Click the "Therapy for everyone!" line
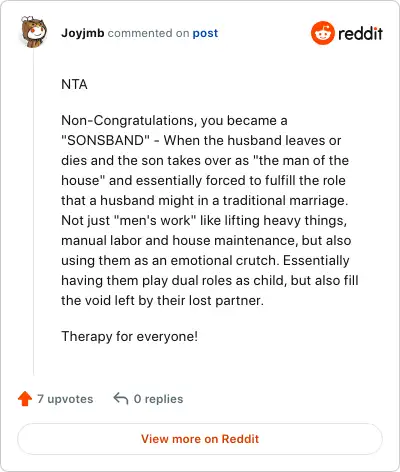This screenshot has width=400, height=472. pos(129,336)
